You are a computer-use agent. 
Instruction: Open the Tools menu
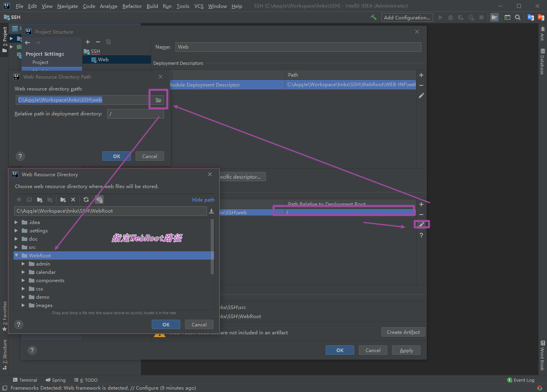pos(183,6)
